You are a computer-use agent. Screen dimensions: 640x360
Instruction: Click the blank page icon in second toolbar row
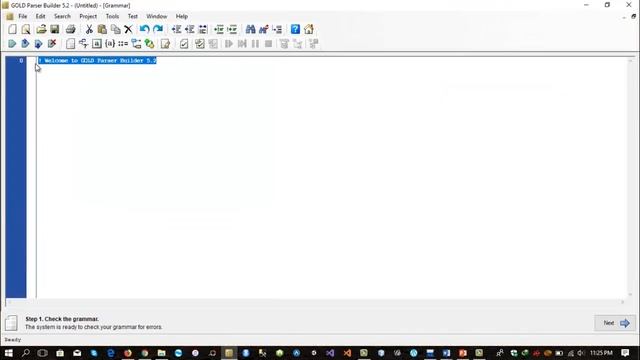coord(70,44)
